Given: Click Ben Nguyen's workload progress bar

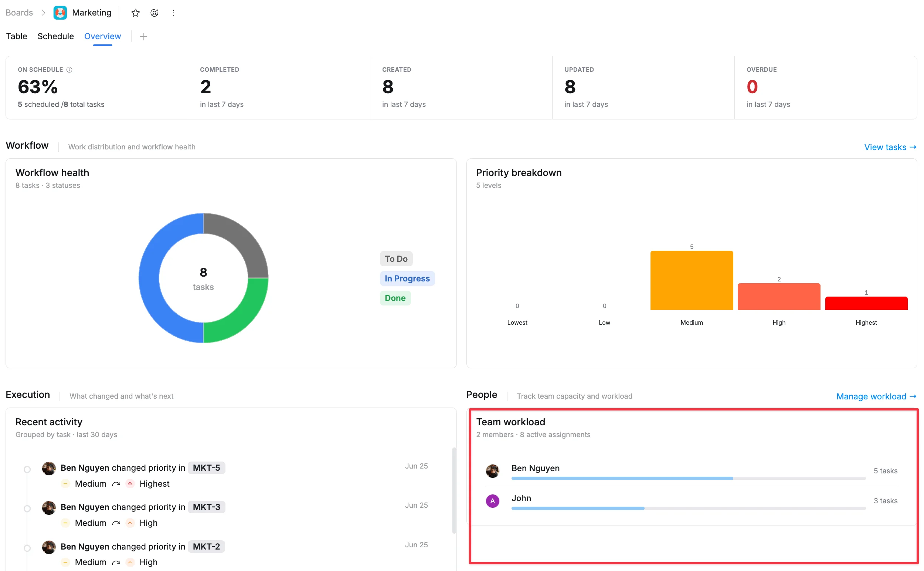Looking at the screenshot, I should click(x=689, y=479).
